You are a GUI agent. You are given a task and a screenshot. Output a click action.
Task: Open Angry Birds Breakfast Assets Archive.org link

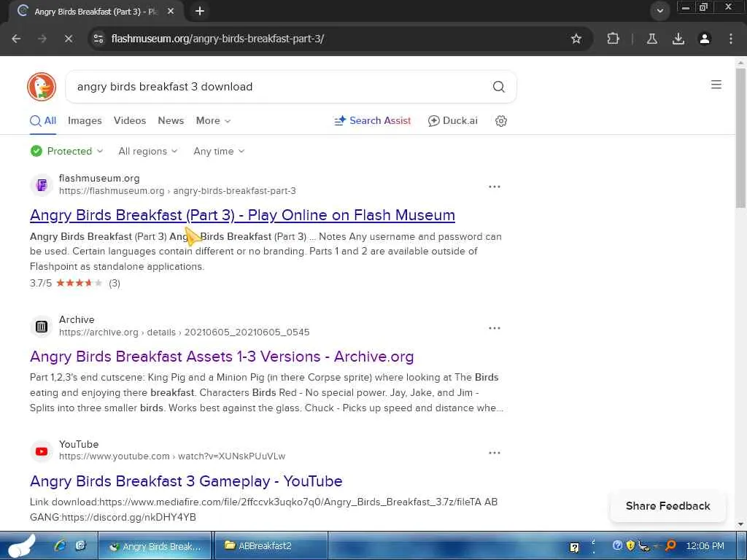[222, 357]
